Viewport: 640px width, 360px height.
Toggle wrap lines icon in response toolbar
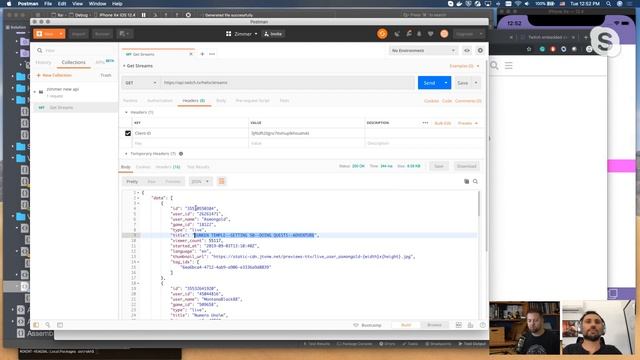click(x=222, y=181)
